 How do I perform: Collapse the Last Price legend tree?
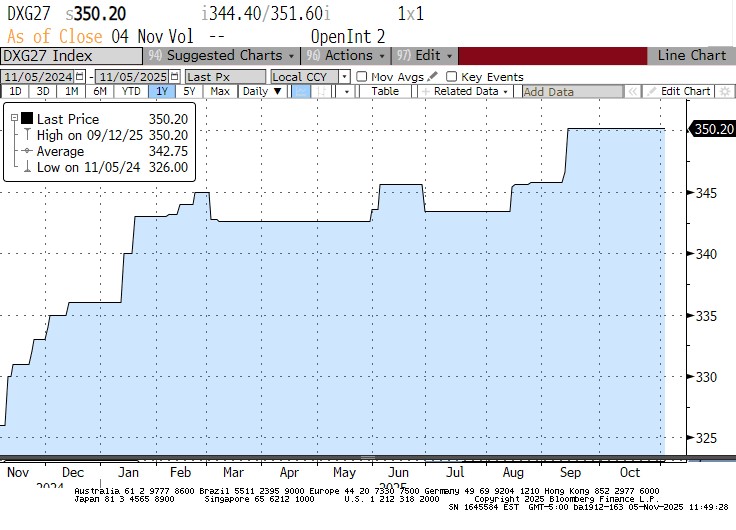(13, 119)
